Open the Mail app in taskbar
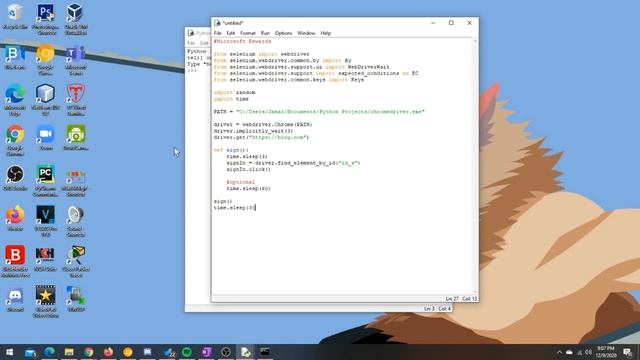This screenshot has height=360, width=640. point(30,352)
